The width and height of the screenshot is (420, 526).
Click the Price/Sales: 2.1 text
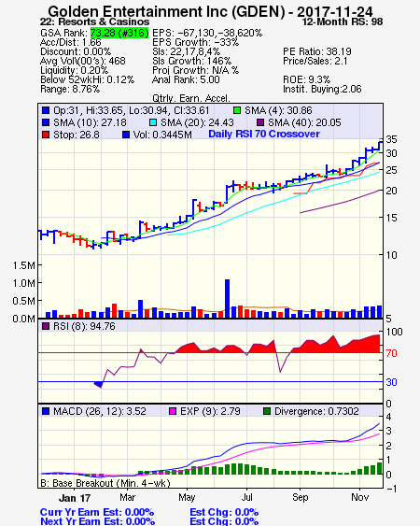tap(315, 61)
